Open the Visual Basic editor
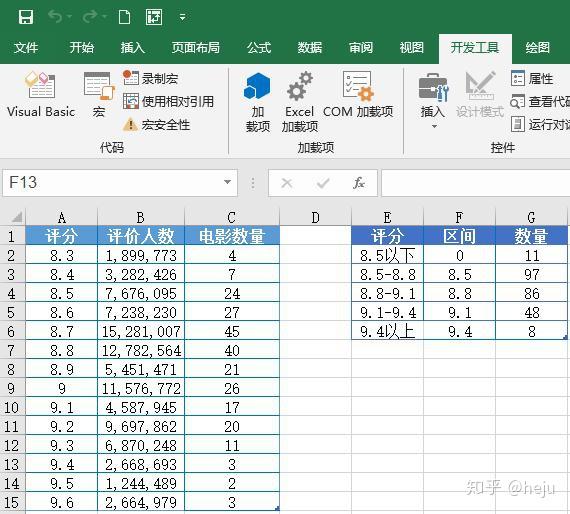 [x=40, y=95]
